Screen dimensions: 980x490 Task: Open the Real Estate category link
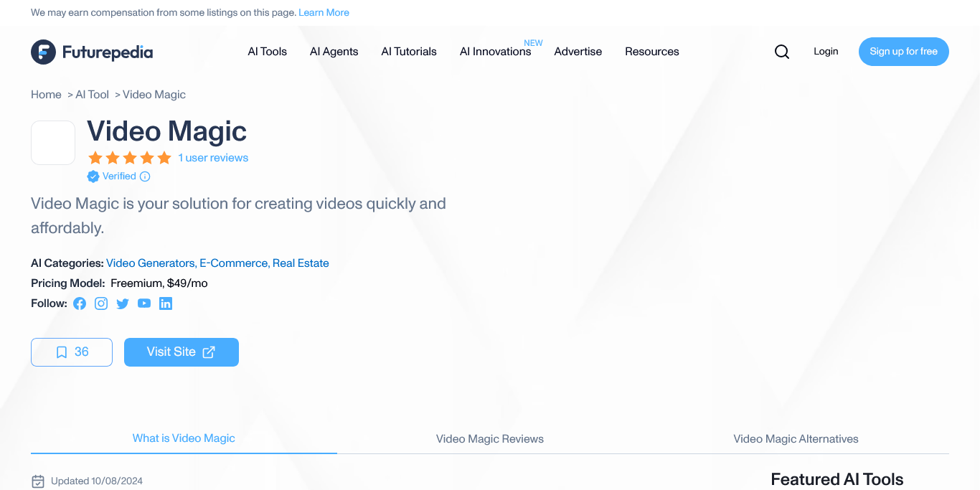pos(301,263)
